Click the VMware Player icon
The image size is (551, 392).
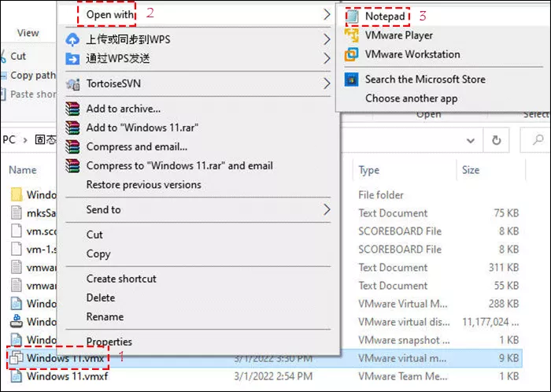[x=352, y=35]
